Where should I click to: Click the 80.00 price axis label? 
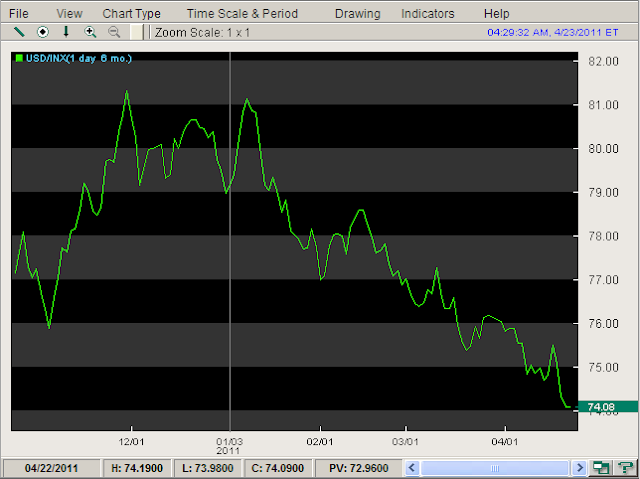click(x=603, y=149)
